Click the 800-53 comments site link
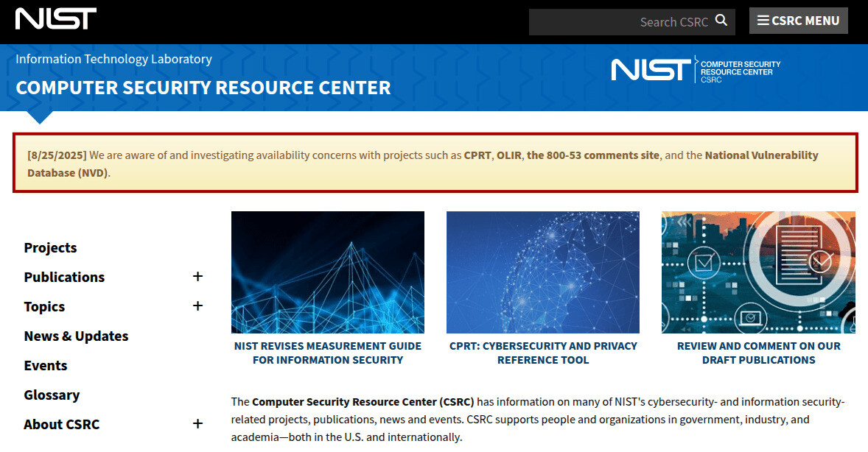 tap(593, 155)
